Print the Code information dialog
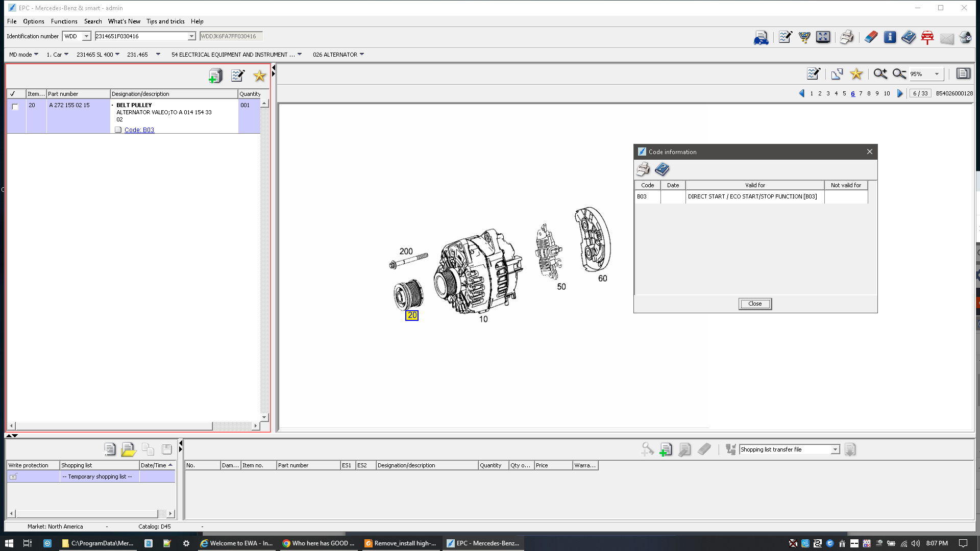 click(643, 169)
